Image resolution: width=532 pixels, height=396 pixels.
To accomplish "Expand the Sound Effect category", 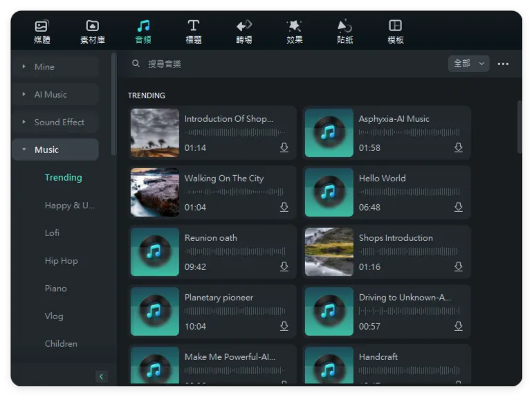I will (x=24, y=123).
